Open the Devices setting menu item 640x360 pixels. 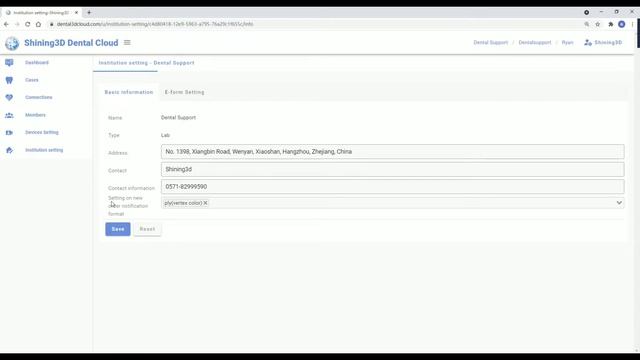[x=42, y=133]
